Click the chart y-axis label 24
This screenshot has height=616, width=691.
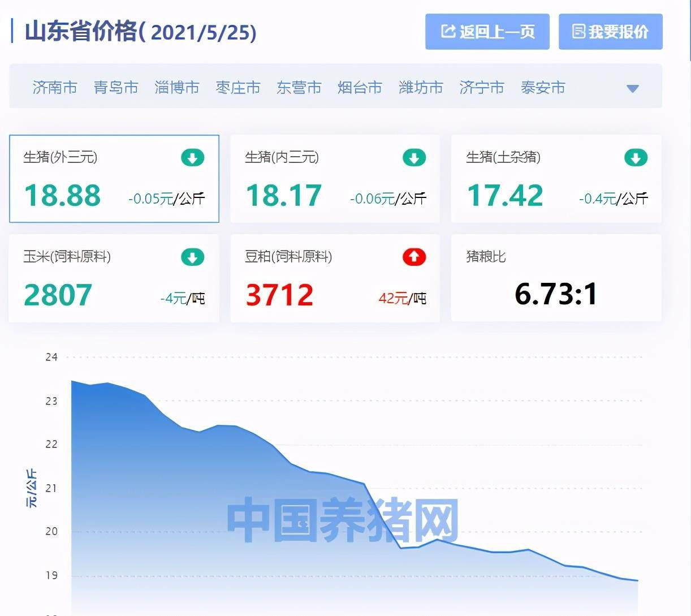pyautogui.click(x=51, y=357)
